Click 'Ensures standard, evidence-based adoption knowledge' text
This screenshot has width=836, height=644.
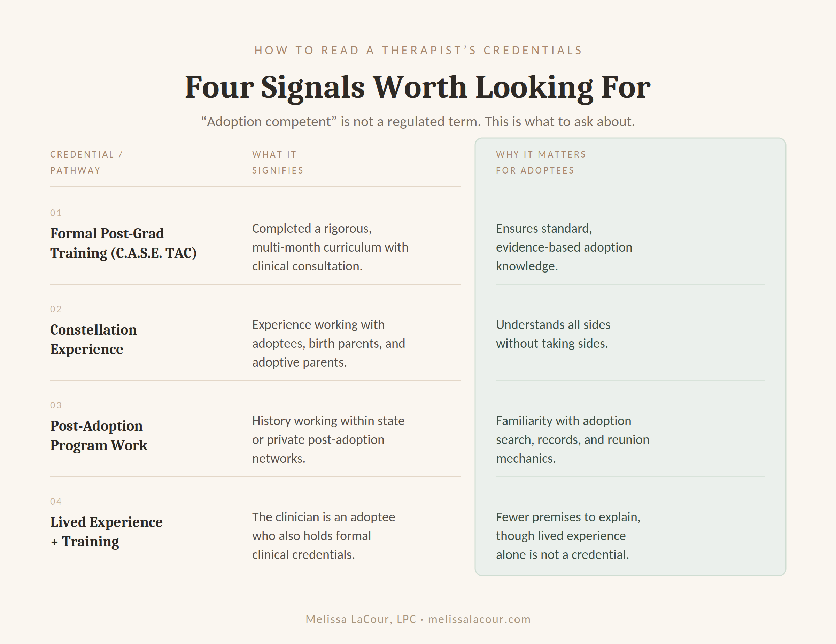coord(564,247)
